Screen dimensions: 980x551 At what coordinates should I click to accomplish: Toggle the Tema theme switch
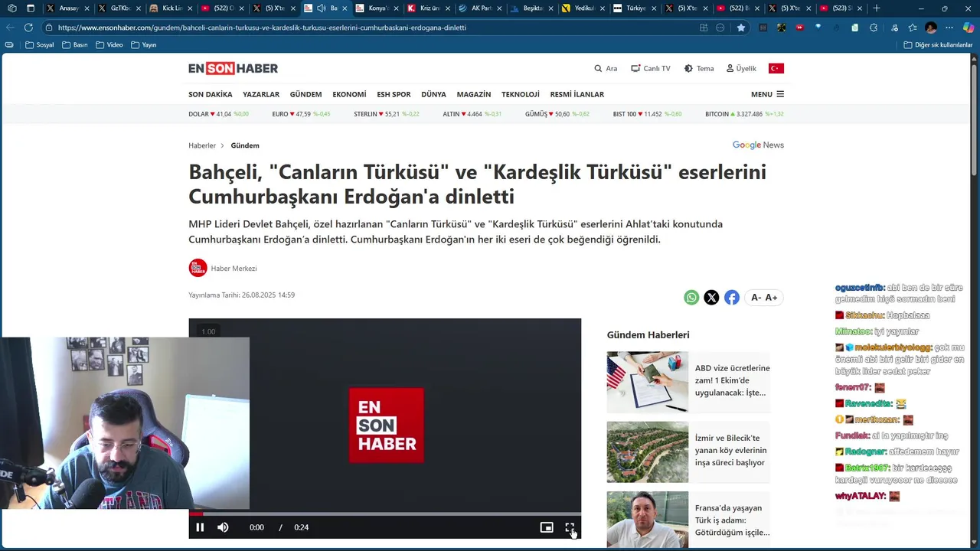pyautogui.click(x=699, y=68)
